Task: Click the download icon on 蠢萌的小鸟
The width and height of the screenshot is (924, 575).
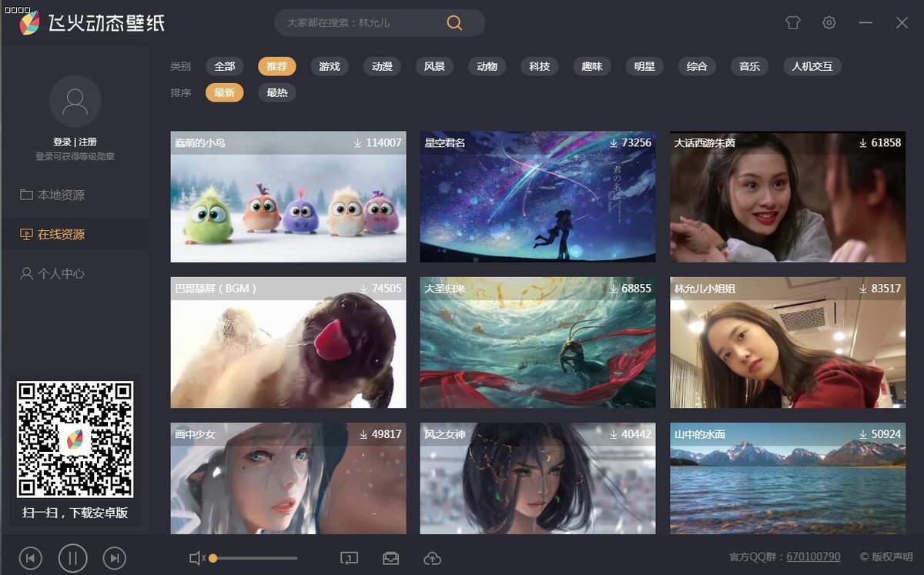Action: point(357,142)
